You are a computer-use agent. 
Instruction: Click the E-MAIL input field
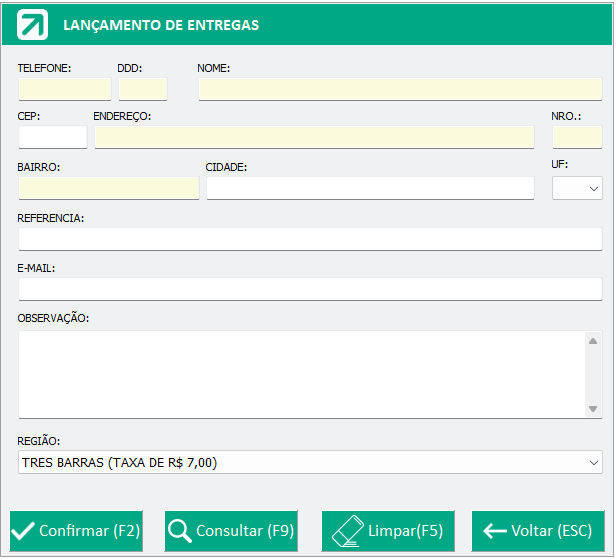click(310, 289)
